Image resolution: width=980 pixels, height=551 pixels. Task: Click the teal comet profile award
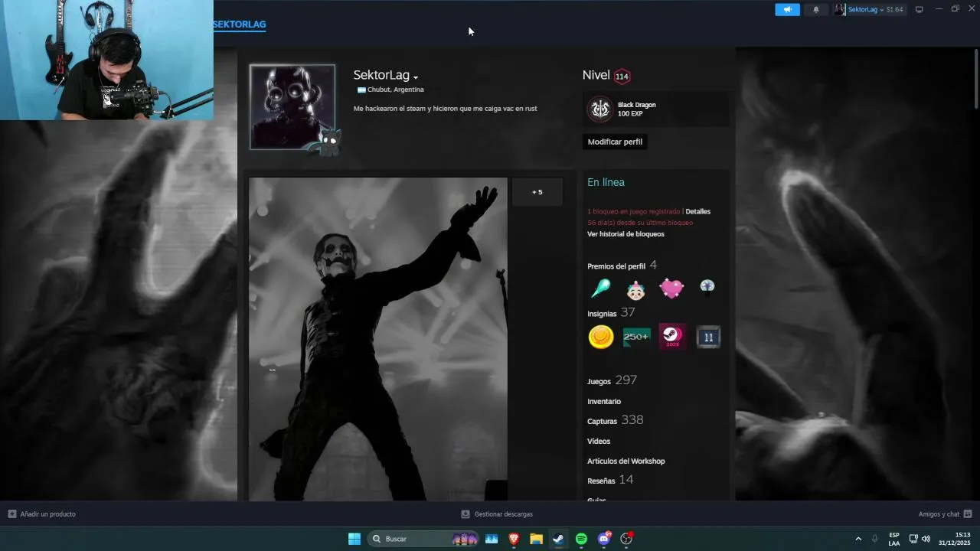point(600,289)
